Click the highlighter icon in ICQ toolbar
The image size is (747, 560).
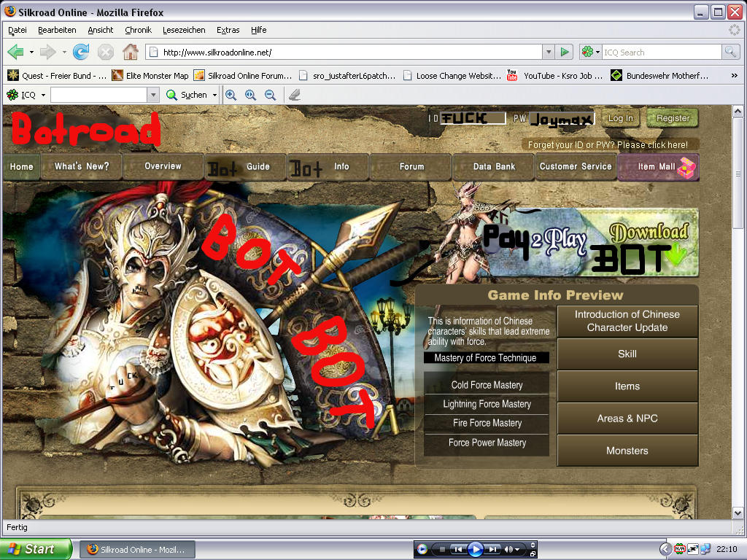point(294,95)
